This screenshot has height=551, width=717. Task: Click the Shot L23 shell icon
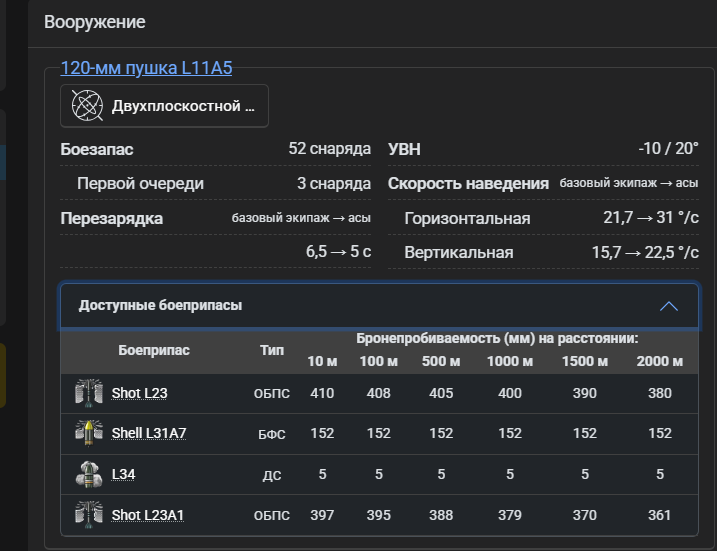point(89,393)
